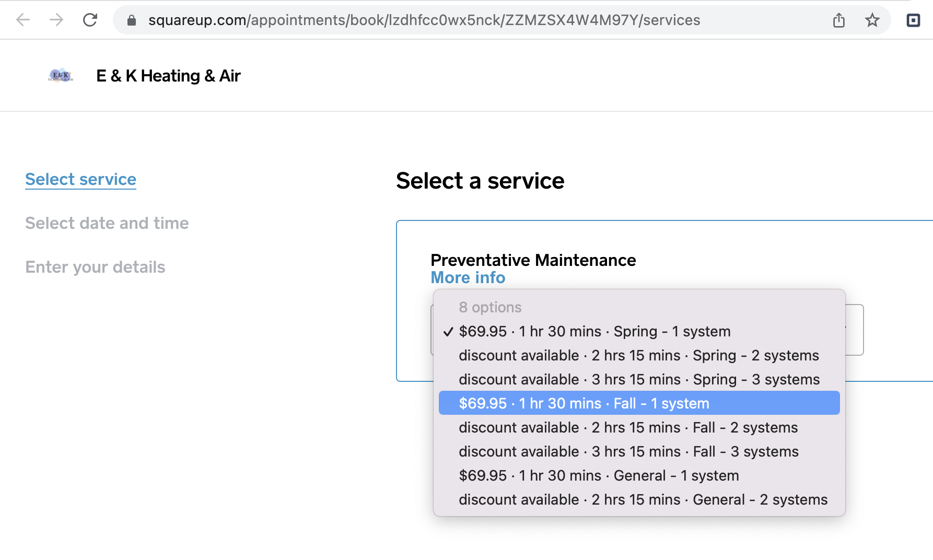Pick the General - 1 system option
This screenshot has width=933, height=560.
(x=599, y=475)
